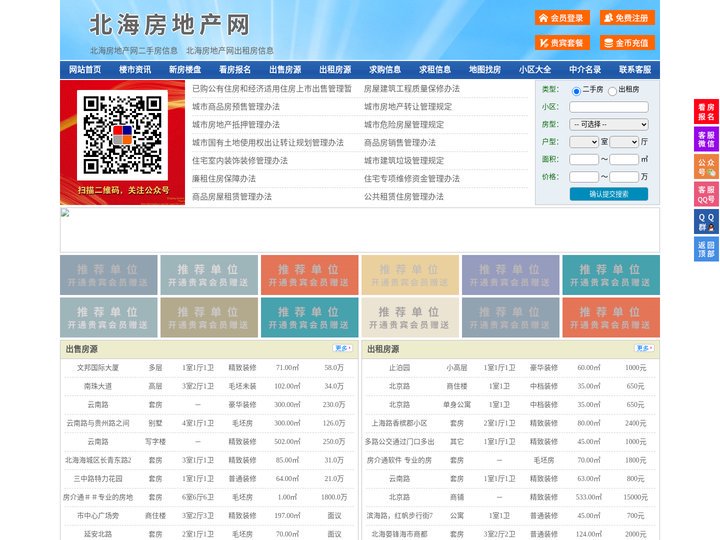Screen dimensions: 720x540
Task: Select the 二手房 radio button
Action: (576, 91)
